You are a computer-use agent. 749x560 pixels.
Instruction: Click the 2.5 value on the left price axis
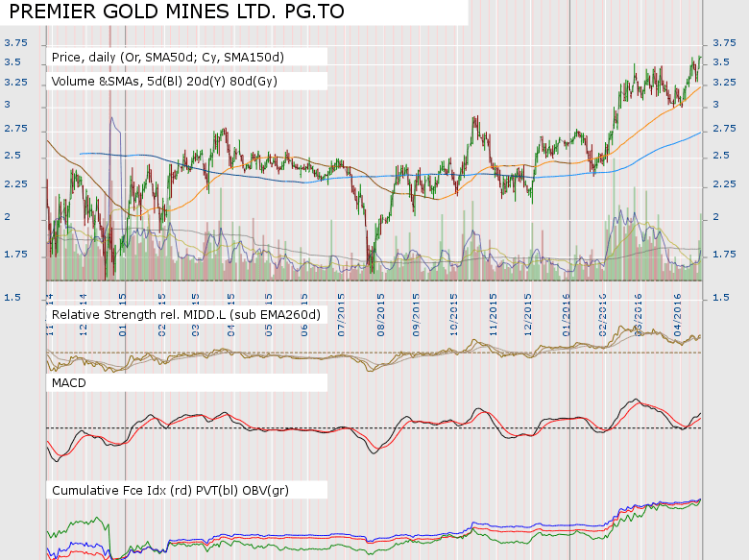(12, 156)
